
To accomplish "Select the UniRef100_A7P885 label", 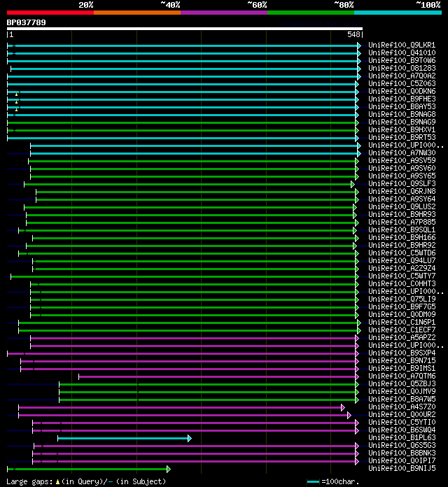I will tap(402, 222).
